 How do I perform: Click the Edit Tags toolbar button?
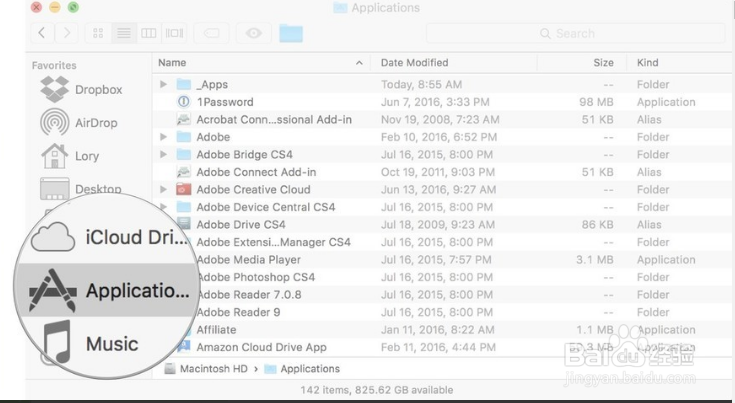tap(211, 33)
